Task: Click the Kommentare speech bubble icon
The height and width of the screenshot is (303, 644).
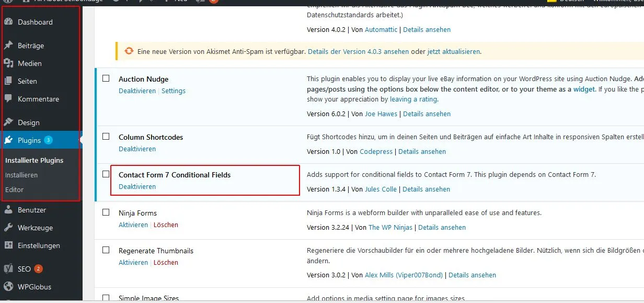Action: (8, 98)
